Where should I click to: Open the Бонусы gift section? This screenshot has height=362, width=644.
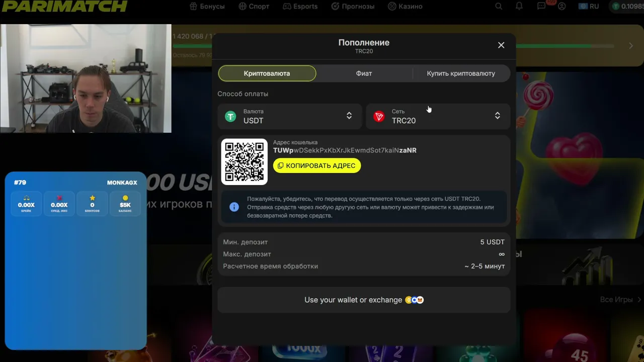tap(207, 7)
